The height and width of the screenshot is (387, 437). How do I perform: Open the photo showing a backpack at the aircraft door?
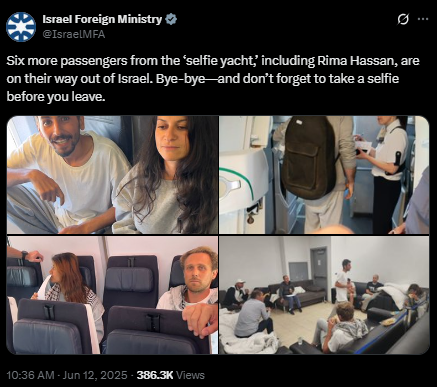[324, 175]
